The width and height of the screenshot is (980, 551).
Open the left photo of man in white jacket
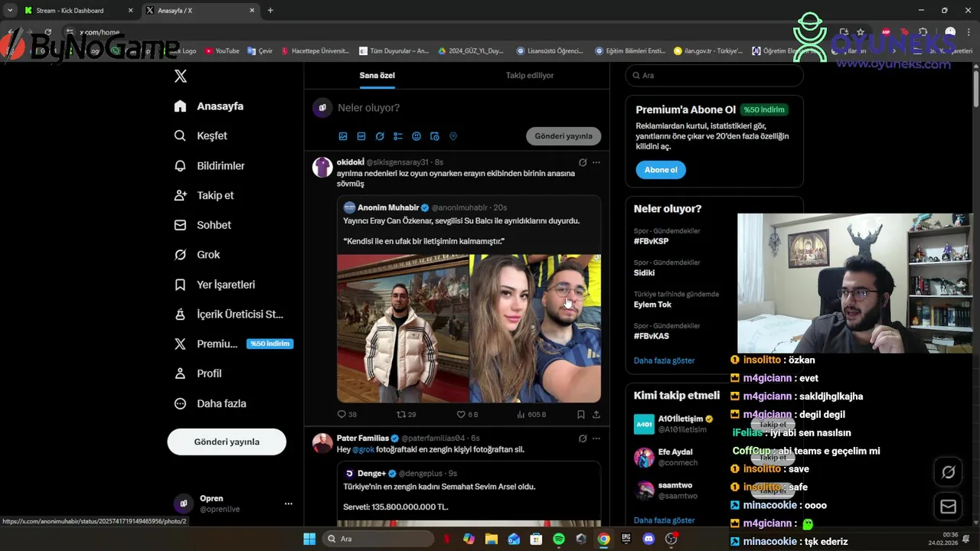(x=403, y=328)
